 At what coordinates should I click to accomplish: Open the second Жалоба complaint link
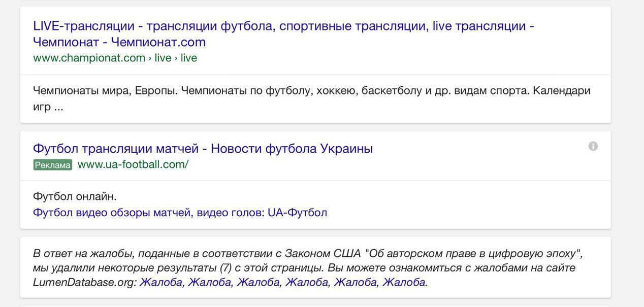click(x=209, y=281)
